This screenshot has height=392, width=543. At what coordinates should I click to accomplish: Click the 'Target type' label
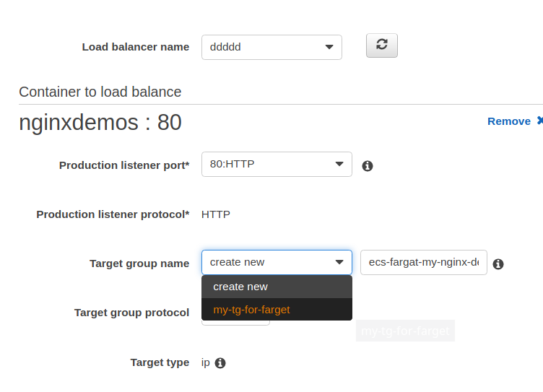click(160, 362)
